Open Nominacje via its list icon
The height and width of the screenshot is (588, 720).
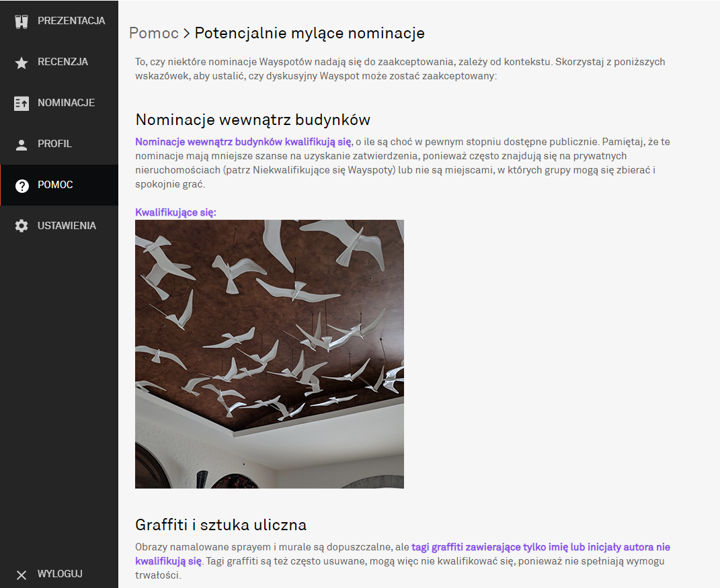(x=20, y=102)
